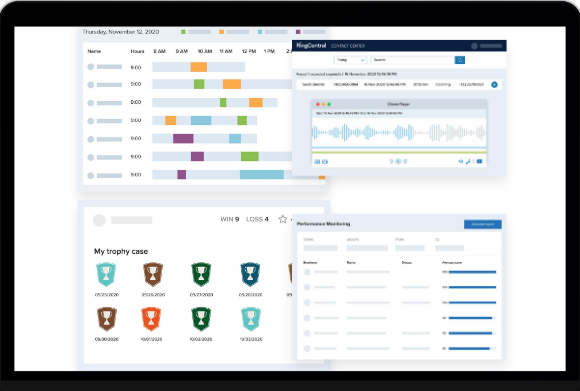Click the icon between volume and divider in player
The width and height of the screenshot is (580, 391).
(x=468, y=161)
